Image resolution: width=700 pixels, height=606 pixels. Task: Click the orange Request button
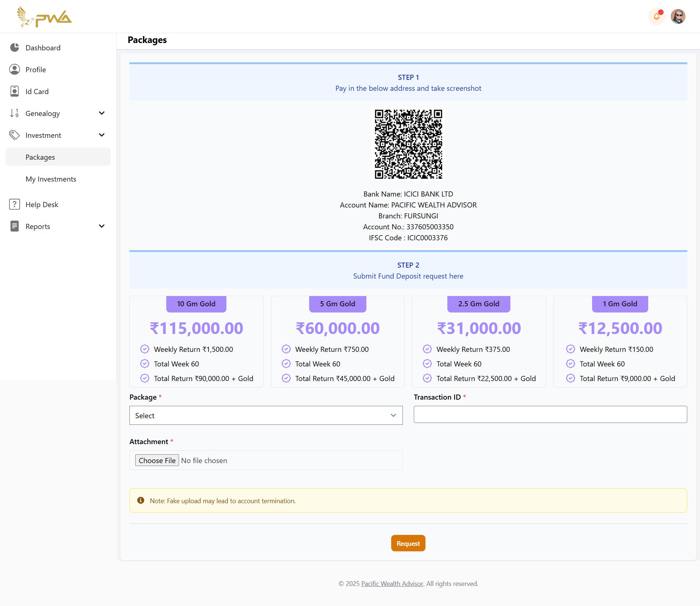408,543
